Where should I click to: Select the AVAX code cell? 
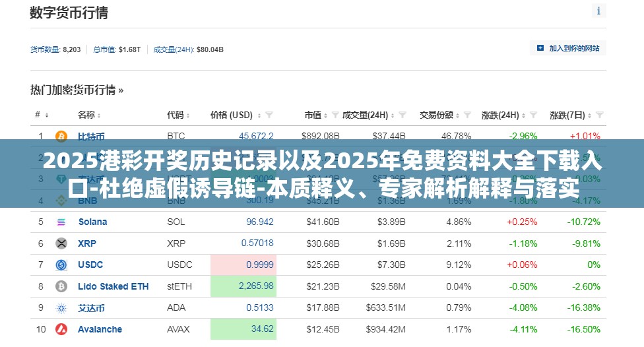click(178, 329)
